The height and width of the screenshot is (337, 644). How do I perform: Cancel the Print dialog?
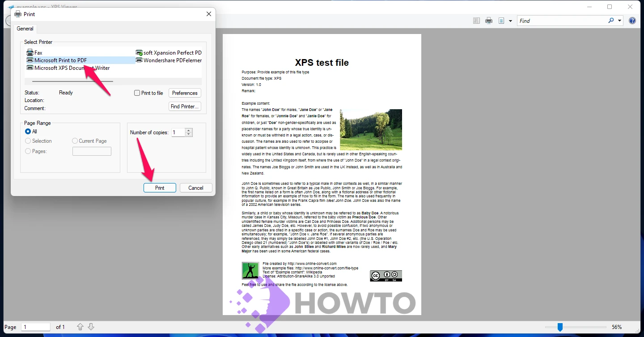pos(196,188)
